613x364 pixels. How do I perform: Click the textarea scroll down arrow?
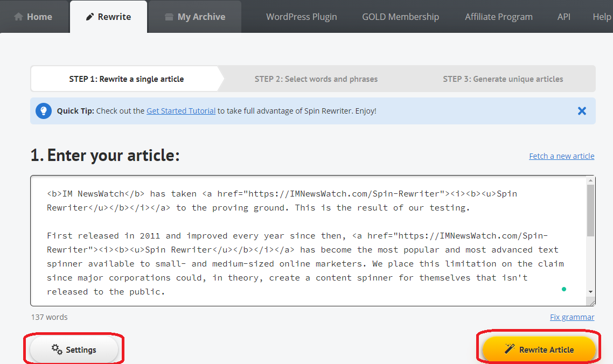tap(591, 292)
